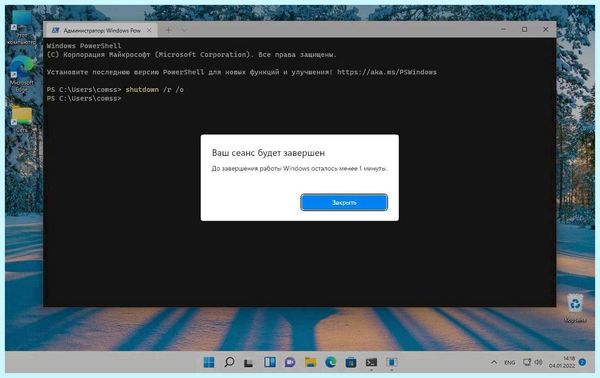Minimize the Windows Terminal window
The width and height of the screenshot is (600, 378).
click(x=504, y=29)
